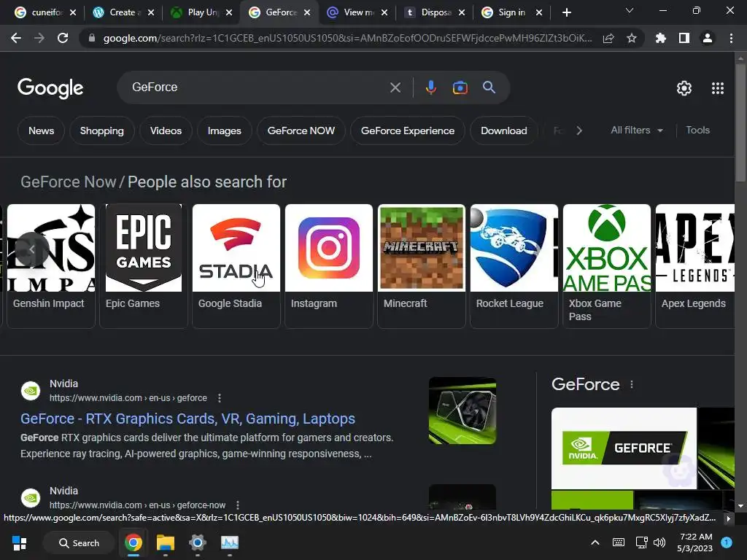The width and height of the screenshot is (747, 560).
Task: Open the browser extensions puzzle icon
Action: [x=661, y=38]
